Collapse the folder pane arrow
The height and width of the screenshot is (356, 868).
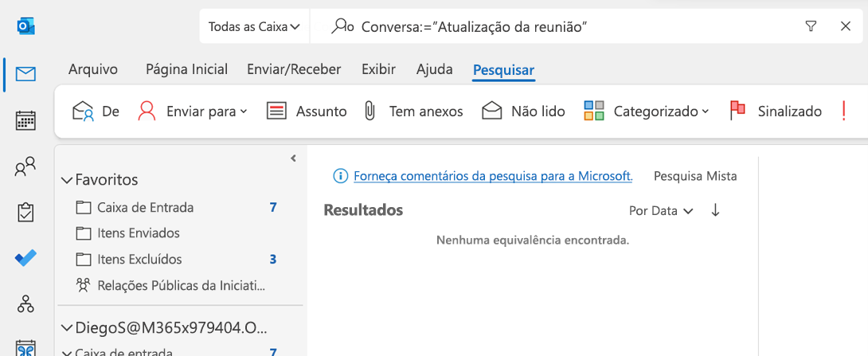tap(293, 158)
